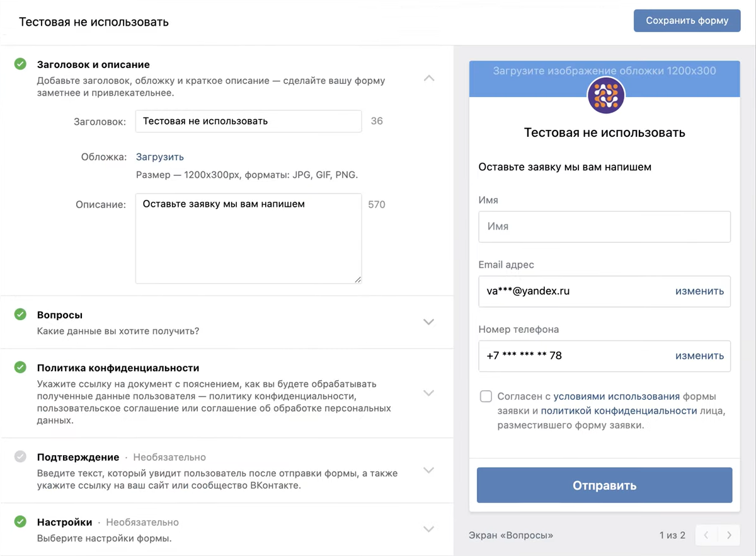This screenshot has width=756, height=556.
Task: Click into the Заголовок text field
Action: (x=248, y=121)
